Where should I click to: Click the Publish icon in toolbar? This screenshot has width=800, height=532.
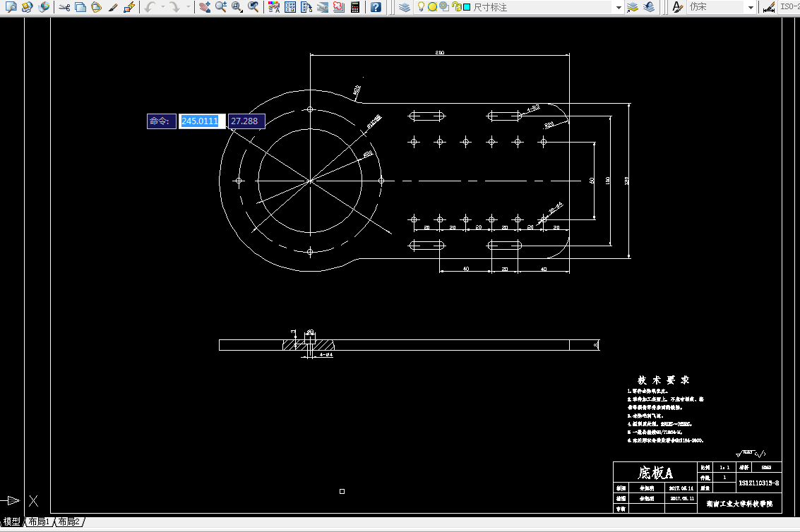tap(27, 7)
